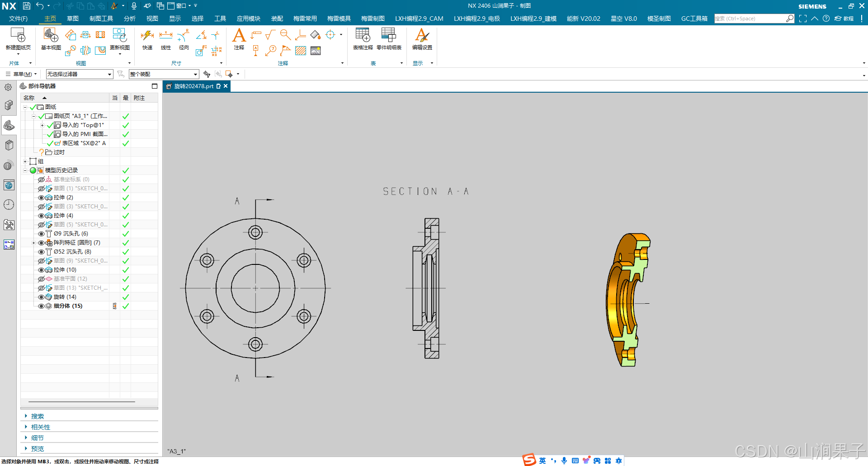Click the broken view icon
Screen dimensions: 868x466
(85, 51)
